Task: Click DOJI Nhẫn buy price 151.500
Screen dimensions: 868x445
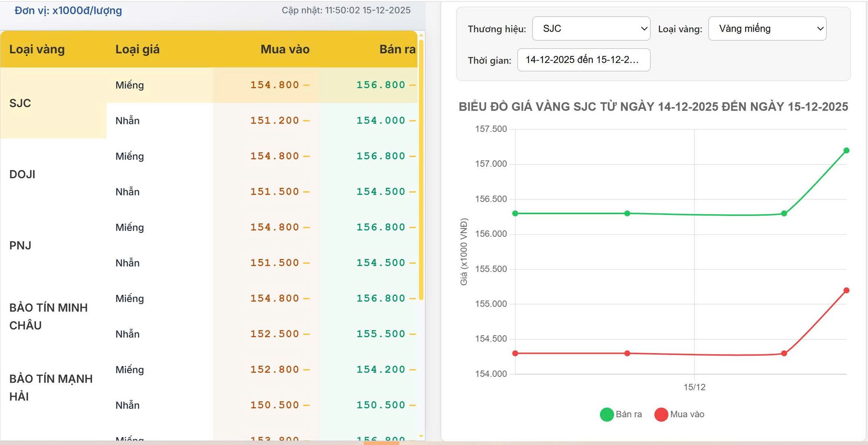Action: pyautogui.click(x=274, y=192)
